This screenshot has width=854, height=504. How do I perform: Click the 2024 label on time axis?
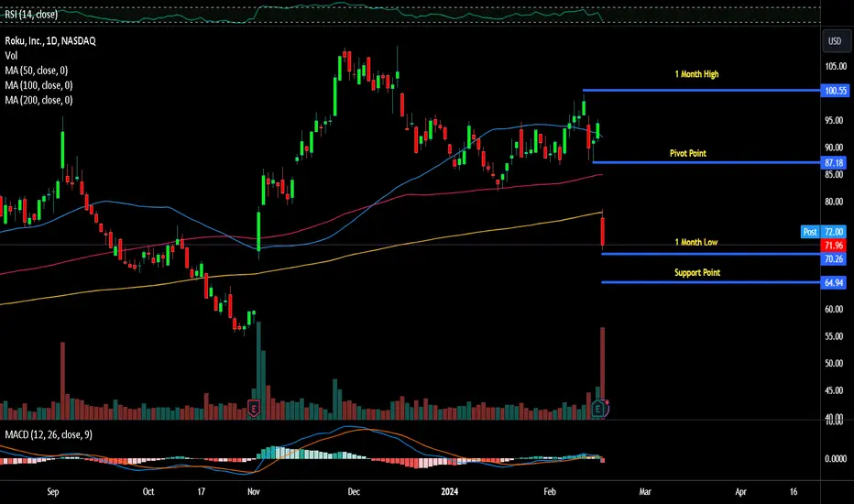tap(449, 491)
